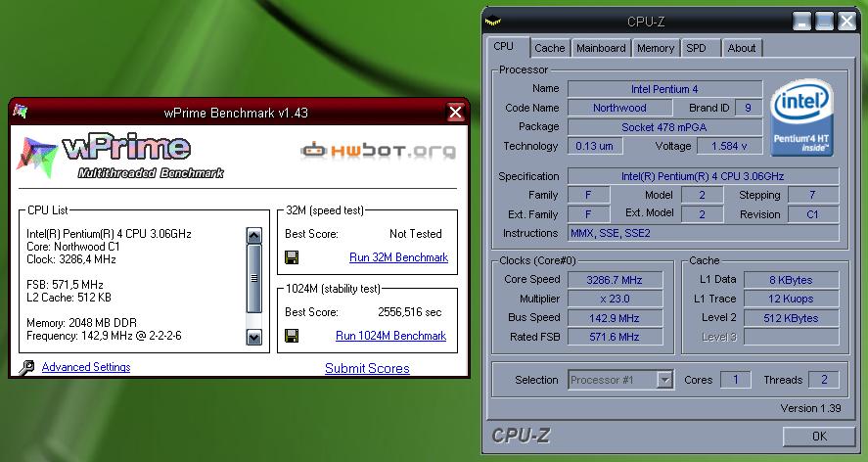868x462 pixels.
Task: Click the text 'L2 Cache: 512 KB'
Action: 69,298
